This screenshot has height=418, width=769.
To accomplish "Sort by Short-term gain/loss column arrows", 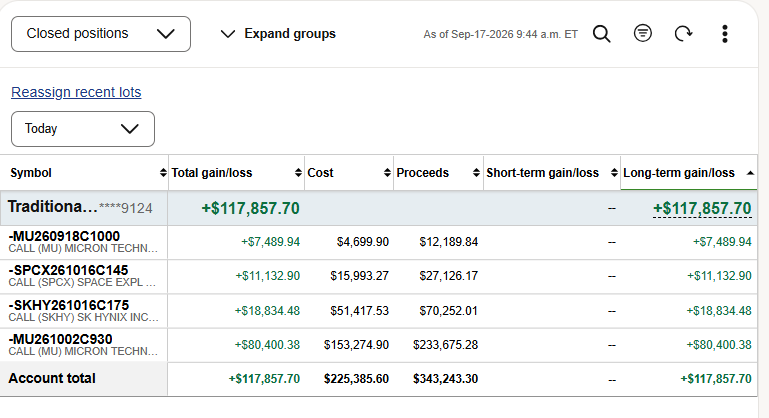I will click(614, 173).
